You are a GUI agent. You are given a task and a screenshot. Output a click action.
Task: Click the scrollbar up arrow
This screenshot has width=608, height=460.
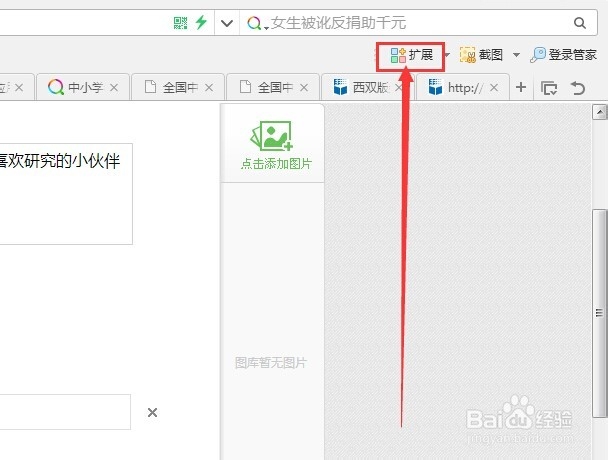tap(600, 112)
